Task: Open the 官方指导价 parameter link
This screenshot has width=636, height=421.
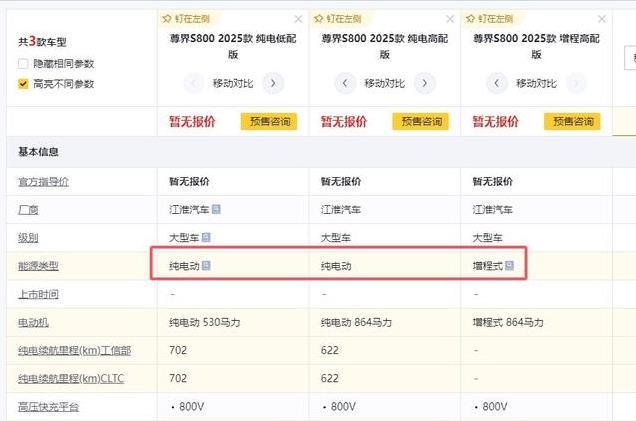Action: click(43, 182)
